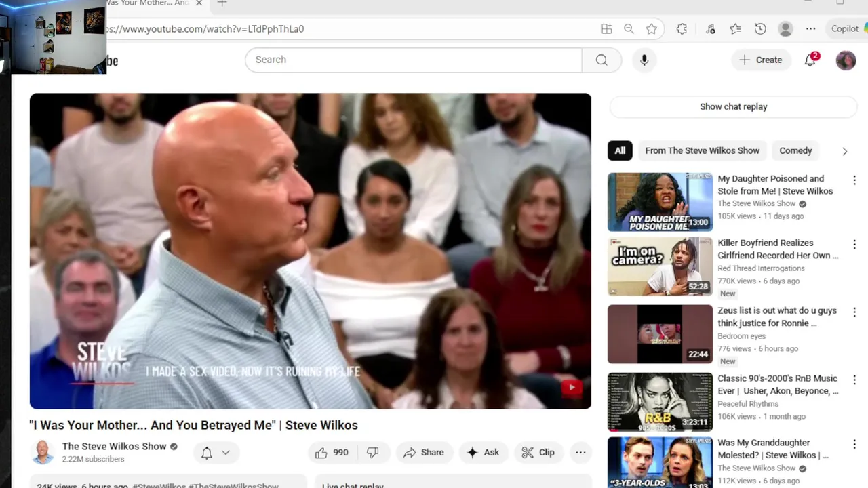Click Show chat replay button

pos(734,106)
